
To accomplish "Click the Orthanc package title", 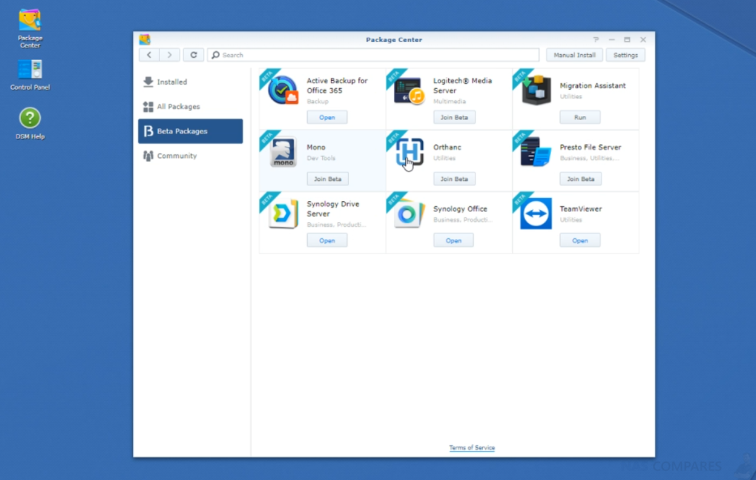I will pos(447,147).
